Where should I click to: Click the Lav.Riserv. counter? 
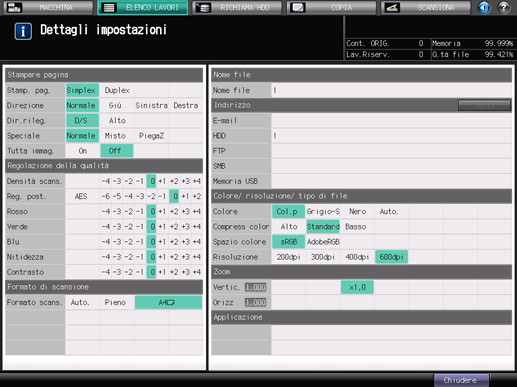pos(385,54)
